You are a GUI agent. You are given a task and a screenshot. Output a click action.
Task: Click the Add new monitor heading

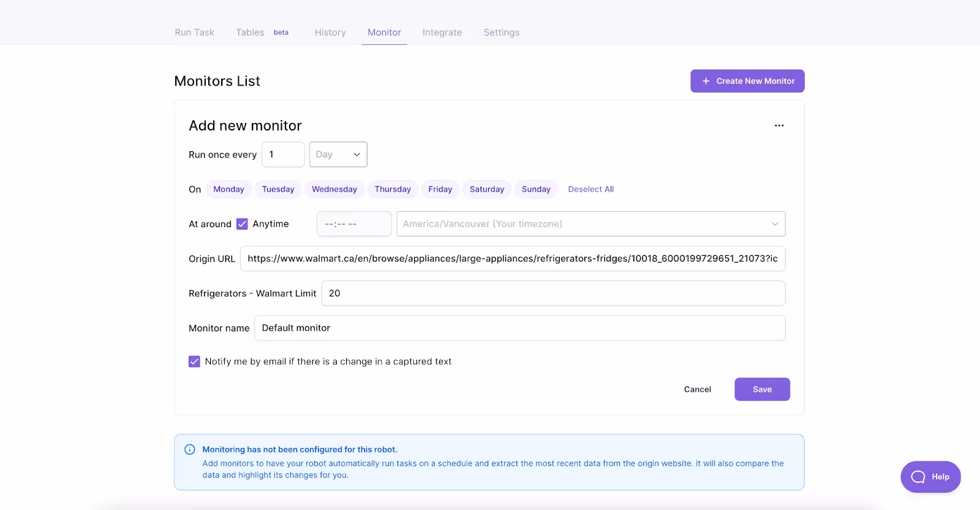tap(245, 126)
